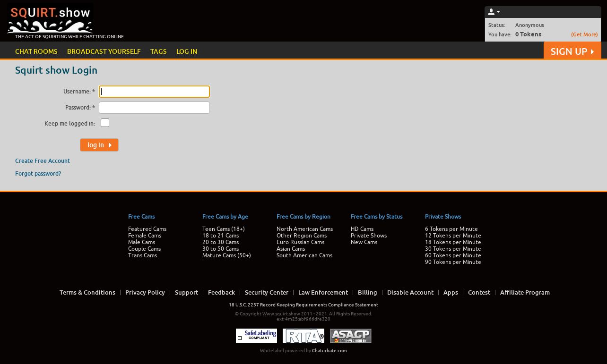Open the Male Cams link
The image size is (607, 364).
[141, 242]
